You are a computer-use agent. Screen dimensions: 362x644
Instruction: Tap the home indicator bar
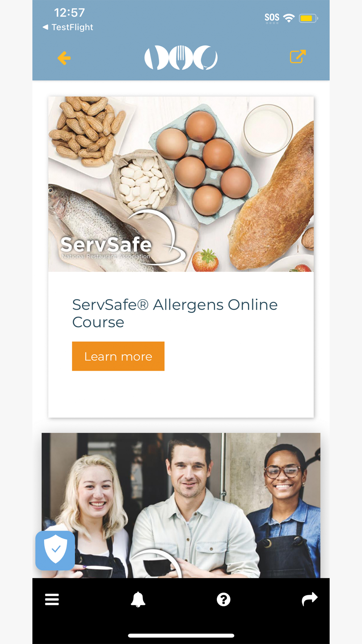[x=181, y=635]
